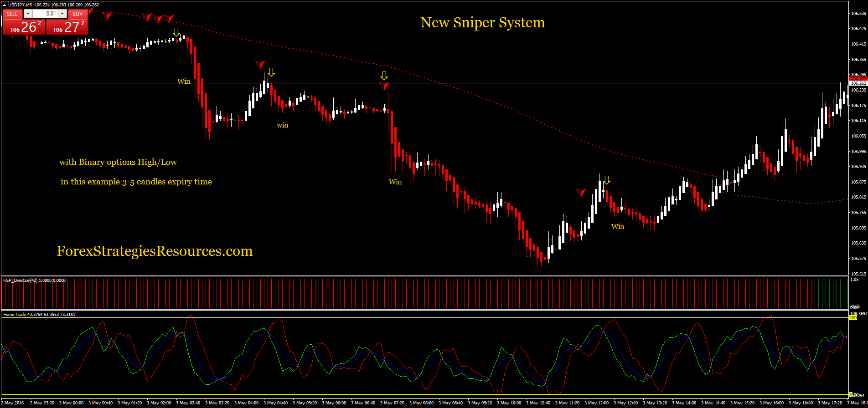Image resolution: width=868 pixels, height=408 pixels.
Task: Increase volume with the up arrow
Action: click(63, 14)
